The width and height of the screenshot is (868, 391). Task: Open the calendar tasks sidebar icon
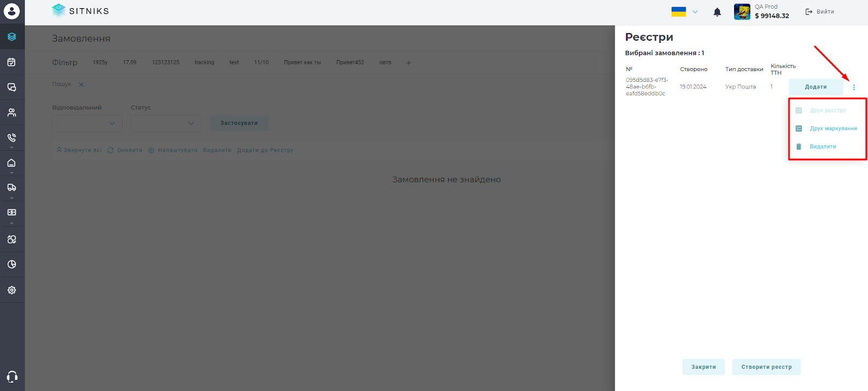click(12, 62)
